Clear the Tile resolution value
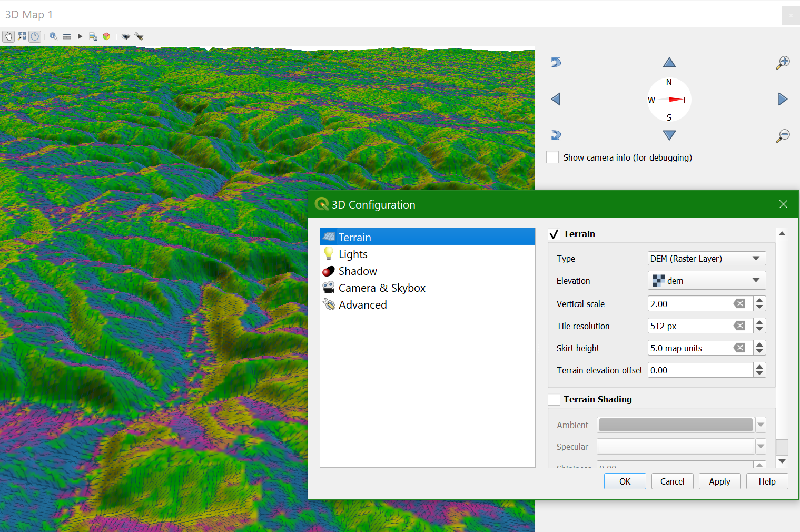This screenshot has height=532, width=800. pos(739,326)
